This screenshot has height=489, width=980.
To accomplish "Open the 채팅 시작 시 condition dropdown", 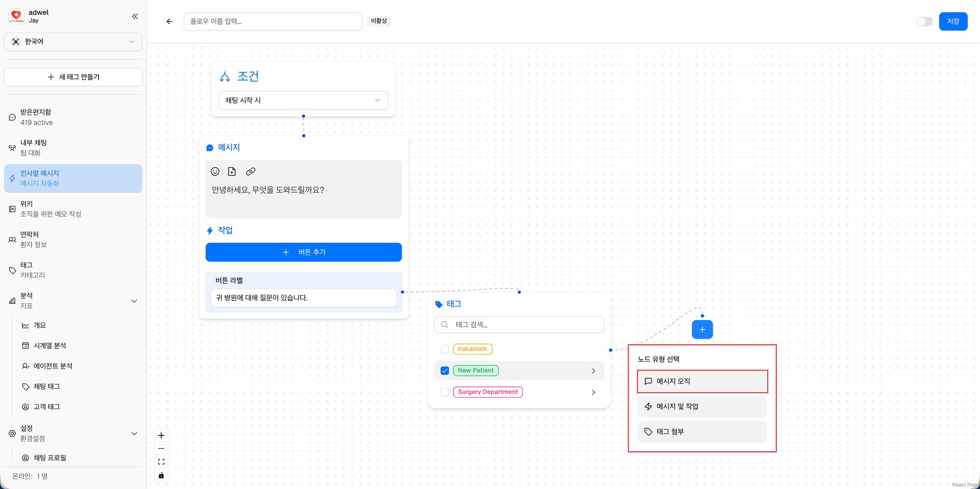I will point(303,100).
